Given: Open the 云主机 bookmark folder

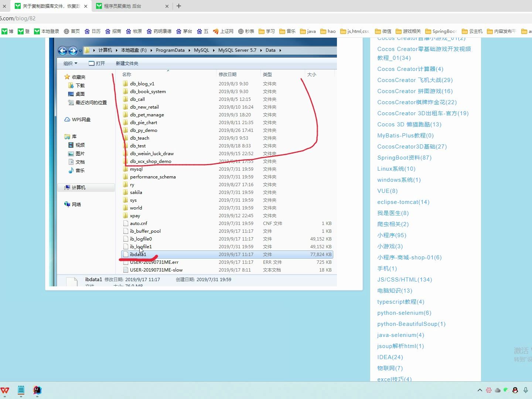Looking at the screenshot, I should coord(472,31).
